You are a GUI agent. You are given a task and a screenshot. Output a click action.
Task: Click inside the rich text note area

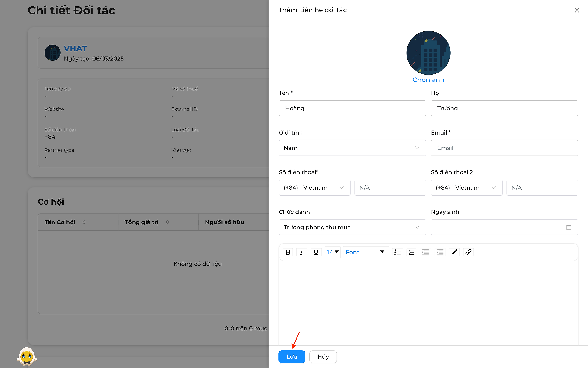tap(428, 303)
